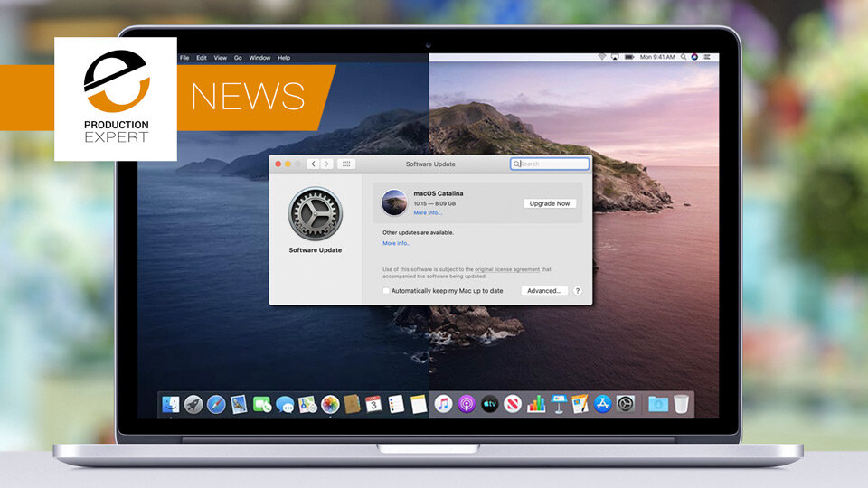
Task: Click the Wi-Fi status icon
Action: (x=602, y=57)
